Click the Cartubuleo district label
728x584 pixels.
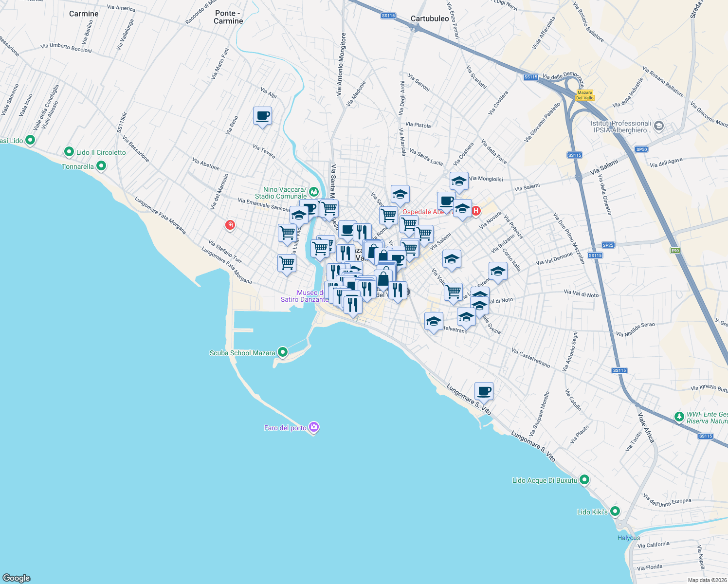coord(430,18)
